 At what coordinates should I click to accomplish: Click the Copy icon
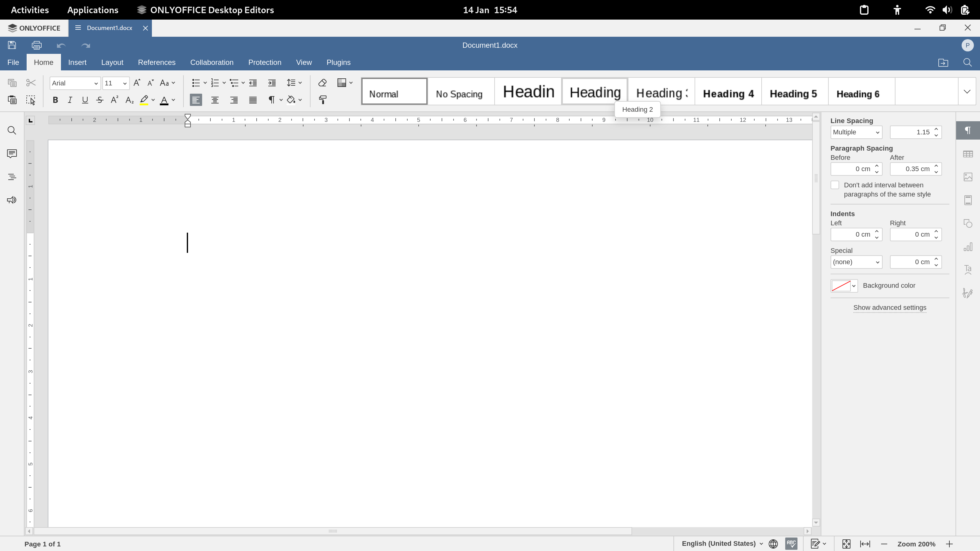coord(12,83)
